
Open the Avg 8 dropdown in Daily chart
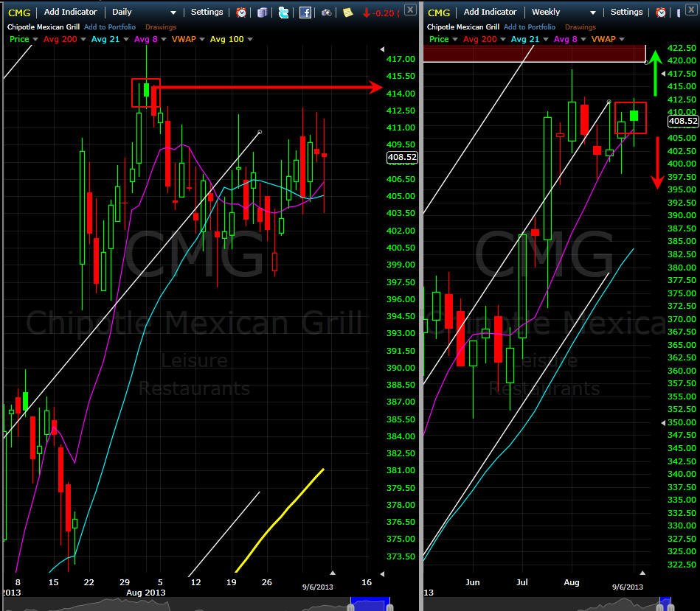(164, 39)
